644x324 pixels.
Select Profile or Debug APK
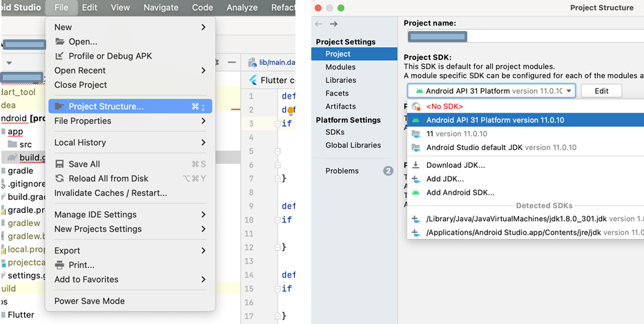130,56
